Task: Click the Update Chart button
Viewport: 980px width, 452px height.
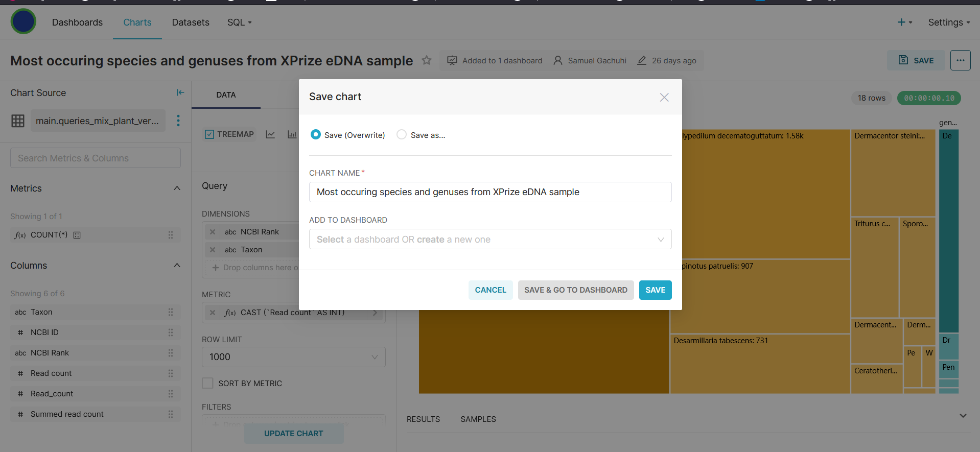Action: (x=293, y=434)
